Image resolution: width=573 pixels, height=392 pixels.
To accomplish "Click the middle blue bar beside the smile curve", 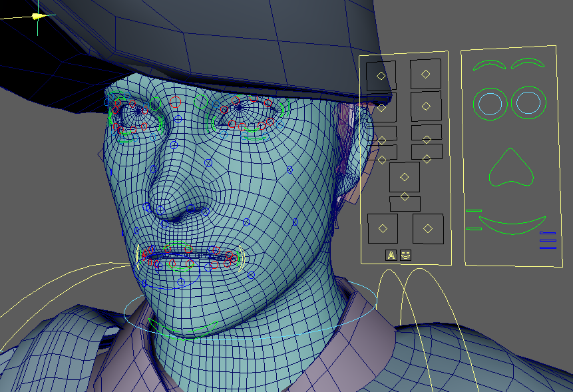I will 548,240.
